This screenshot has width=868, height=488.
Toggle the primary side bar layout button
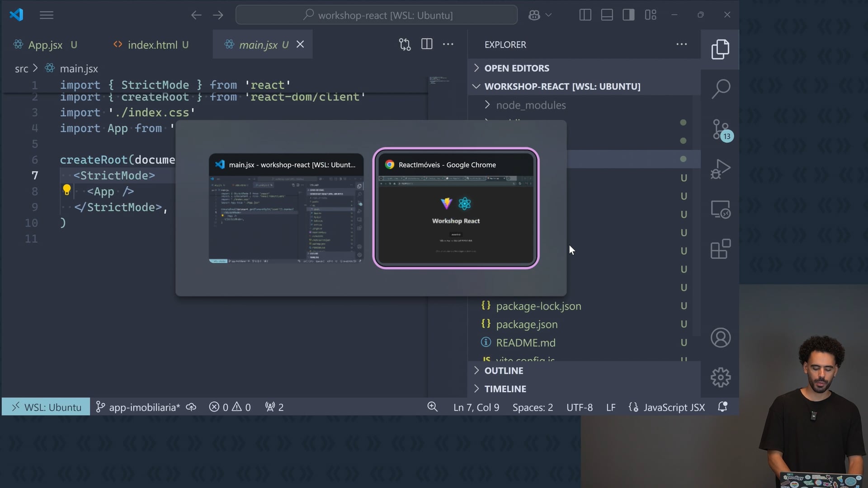pos(585,15)
